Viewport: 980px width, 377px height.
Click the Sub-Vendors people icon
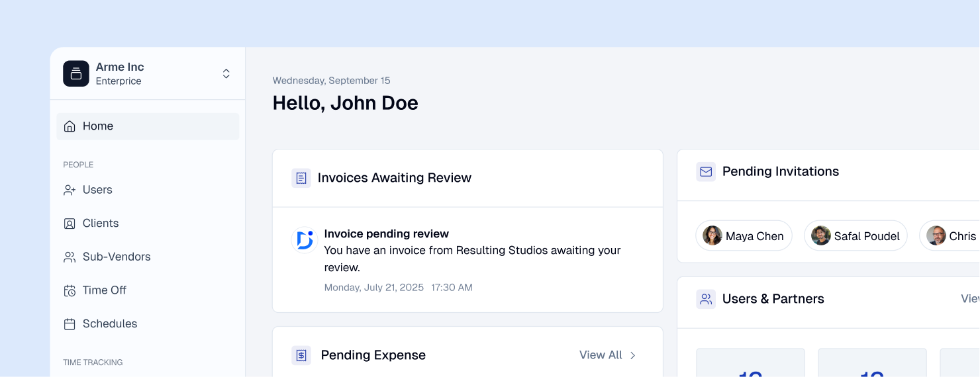[x=70, y=257]
